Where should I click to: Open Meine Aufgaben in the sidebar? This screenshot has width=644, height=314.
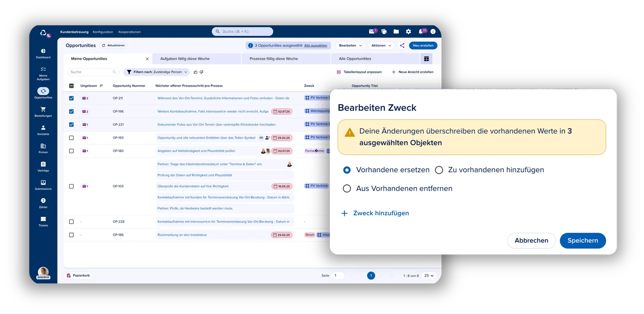[43, 73]
